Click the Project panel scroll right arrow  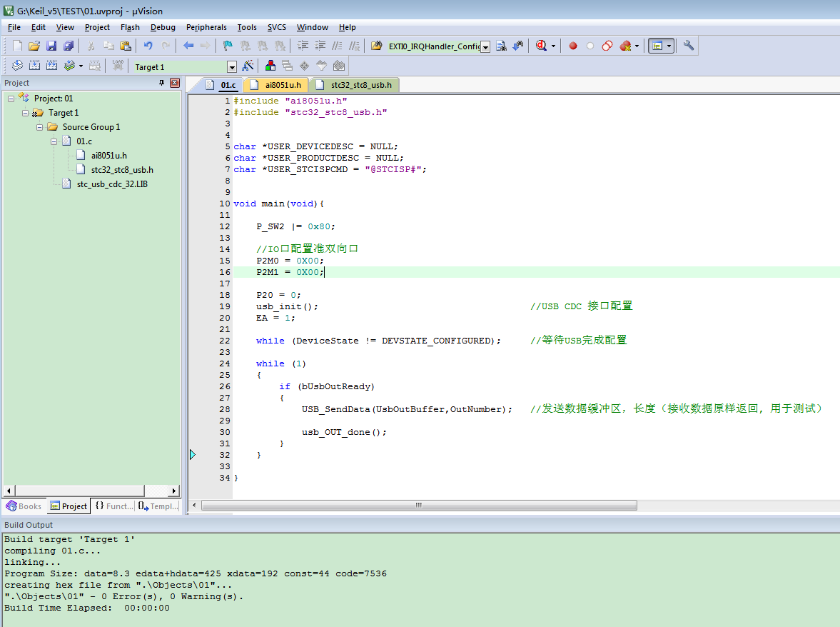tap(173, 491)
